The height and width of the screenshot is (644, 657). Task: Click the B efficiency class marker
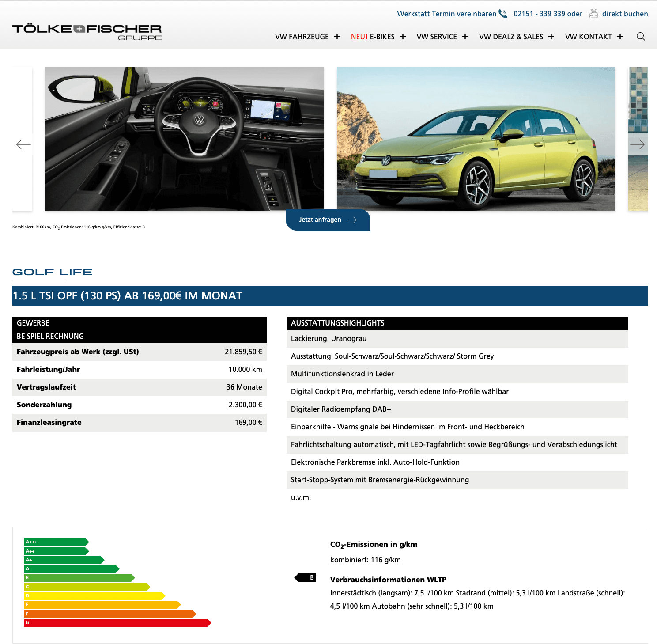point(306,577)
